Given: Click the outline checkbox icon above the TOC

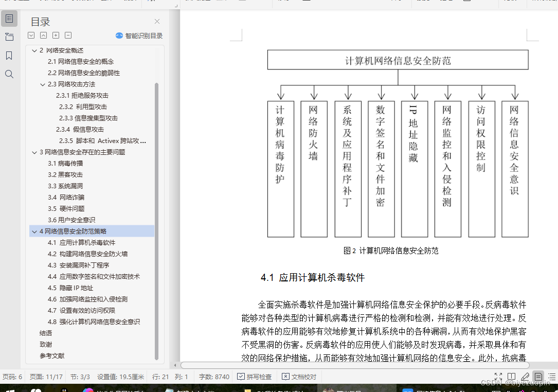Looking at the screenshot, I should [31, 35].
